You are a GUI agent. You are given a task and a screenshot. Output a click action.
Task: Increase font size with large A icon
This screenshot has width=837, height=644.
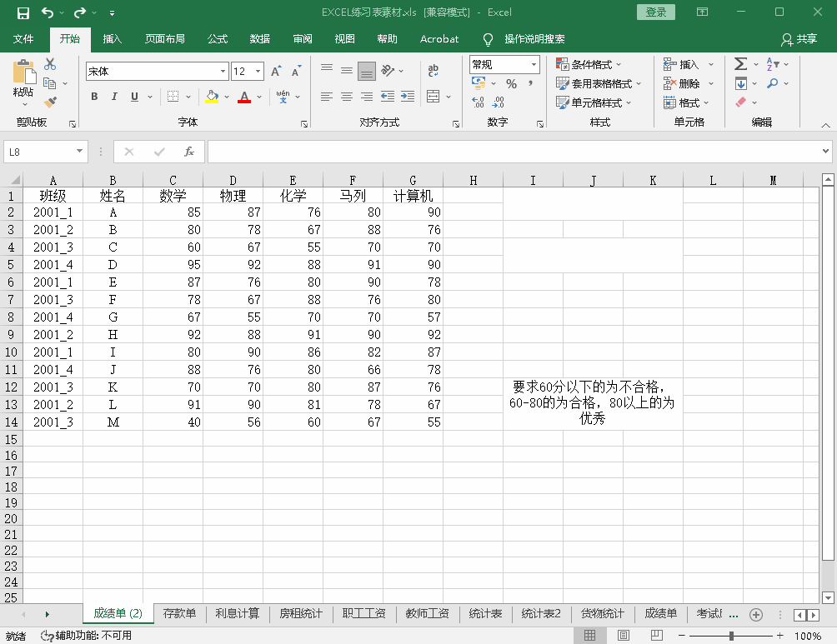click(275, 71)
